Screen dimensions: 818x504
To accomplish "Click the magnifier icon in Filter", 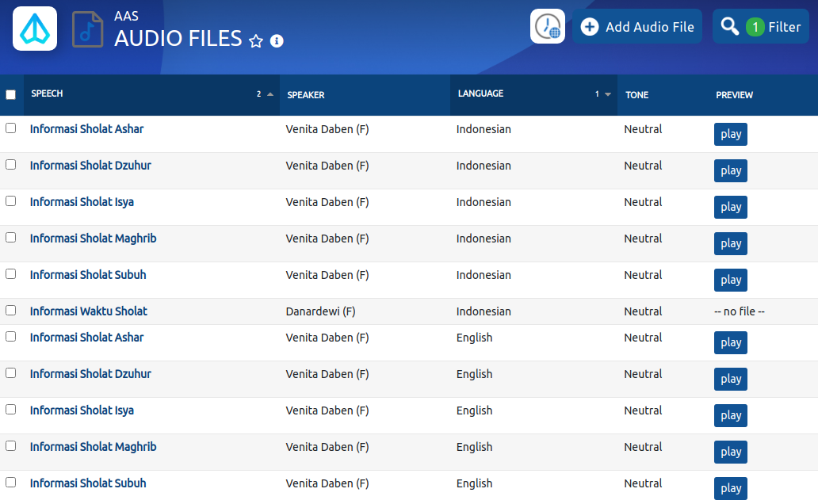I will click(729, 27).
